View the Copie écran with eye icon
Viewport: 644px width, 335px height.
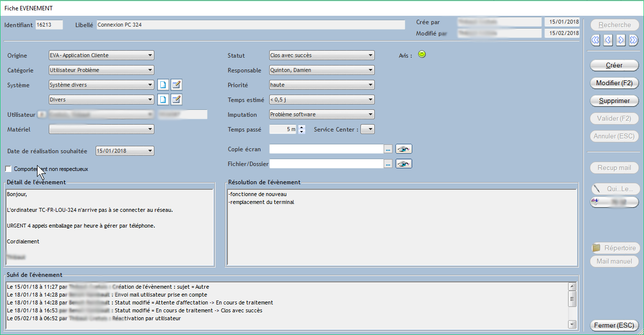coord(404,149)
